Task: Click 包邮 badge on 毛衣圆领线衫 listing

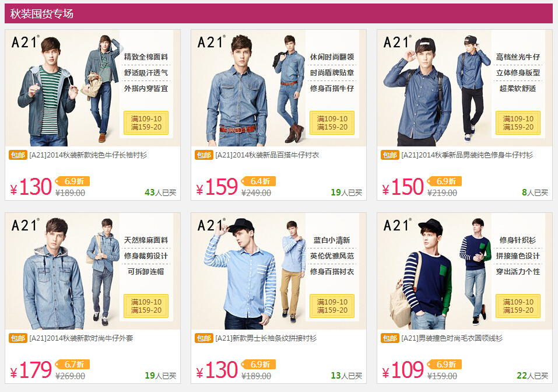Action: tap(389, 338)
